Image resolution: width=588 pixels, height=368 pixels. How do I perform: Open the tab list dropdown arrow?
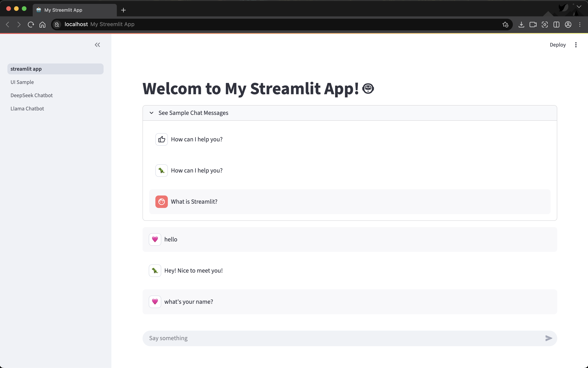pyautogui.click(x=579, y=7)
